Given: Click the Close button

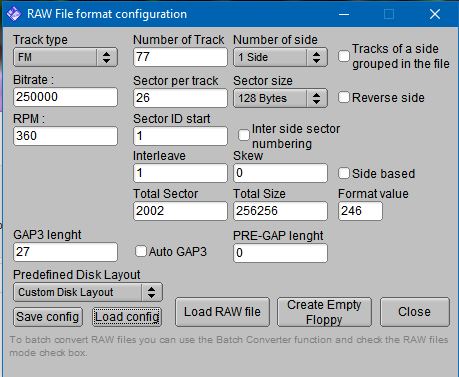Looking at the screenshot, I should coord(415,312).
